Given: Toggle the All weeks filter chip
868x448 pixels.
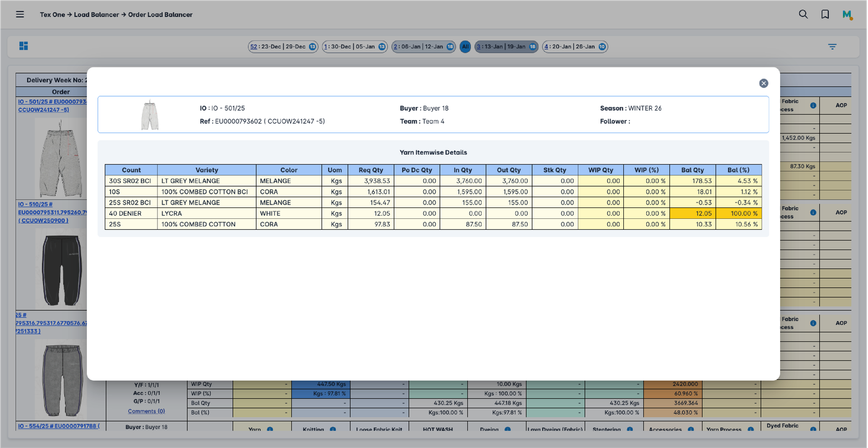Looking at the screenshot, I should tap(465, 47).
